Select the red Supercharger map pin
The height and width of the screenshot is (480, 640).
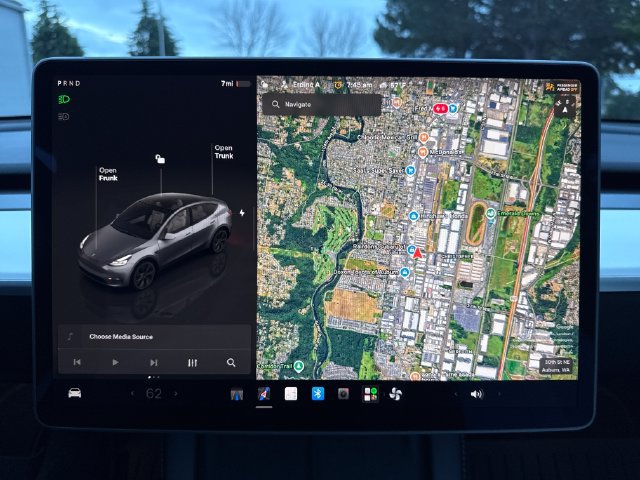pos(440,109)
